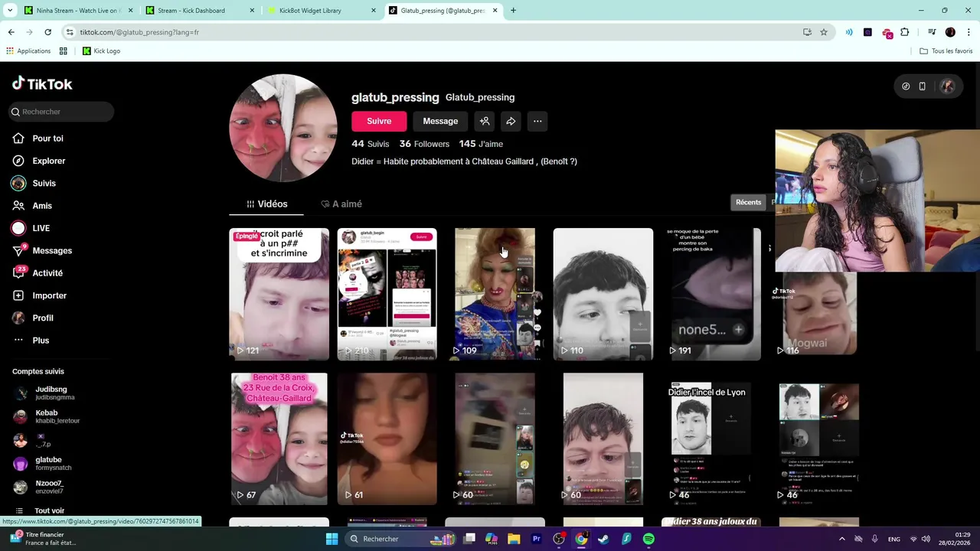980x551 pixels.
Task: Open Activité notifications
Action: (x=38, y=273)
